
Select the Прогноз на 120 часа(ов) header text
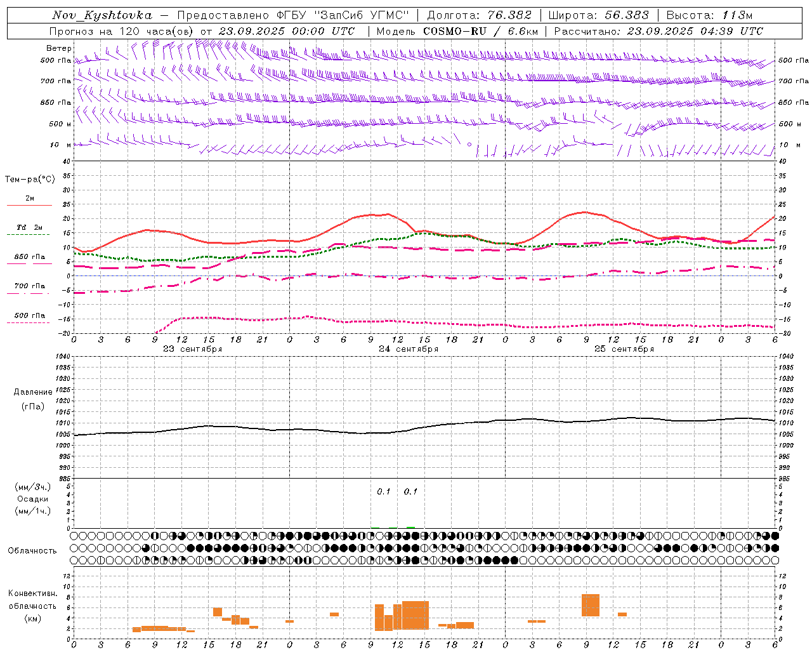click(122, 31)
